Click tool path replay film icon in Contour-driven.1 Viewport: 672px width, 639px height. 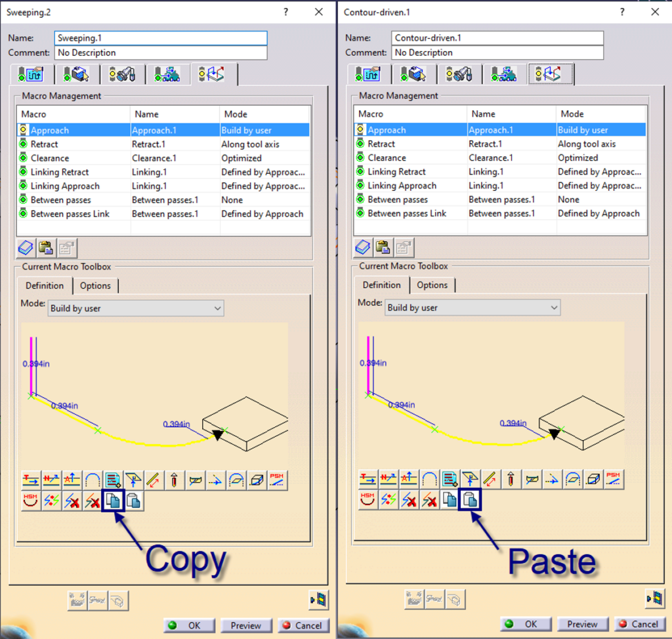(x=654, y=598)
